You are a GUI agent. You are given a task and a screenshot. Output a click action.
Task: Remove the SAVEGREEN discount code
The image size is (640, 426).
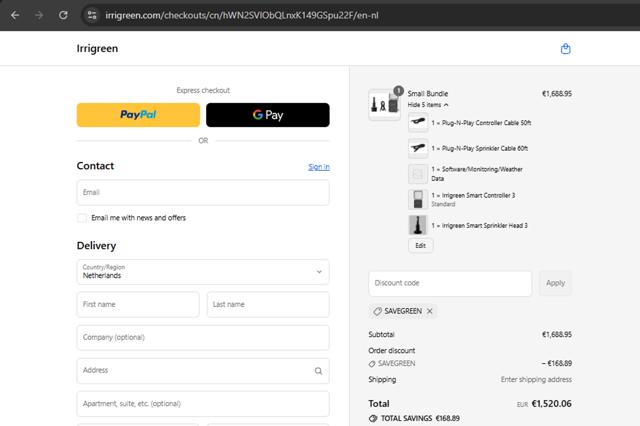[429, 311]
